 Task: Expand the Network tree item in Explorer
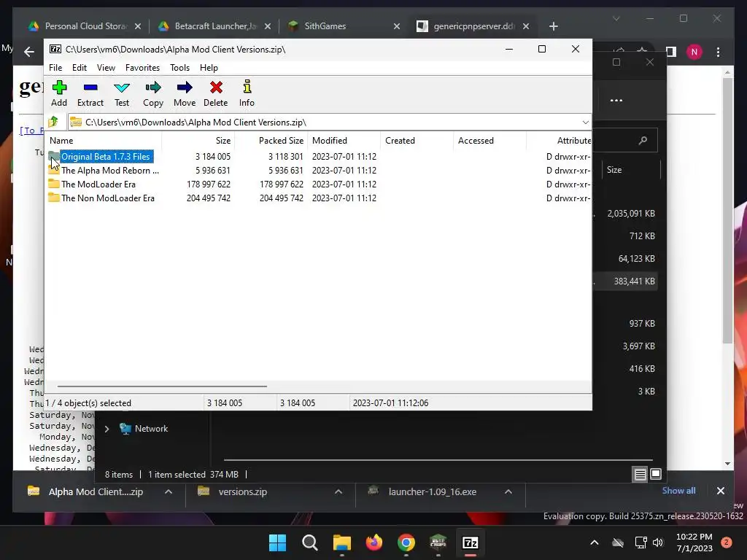click(x=107, y=429)
